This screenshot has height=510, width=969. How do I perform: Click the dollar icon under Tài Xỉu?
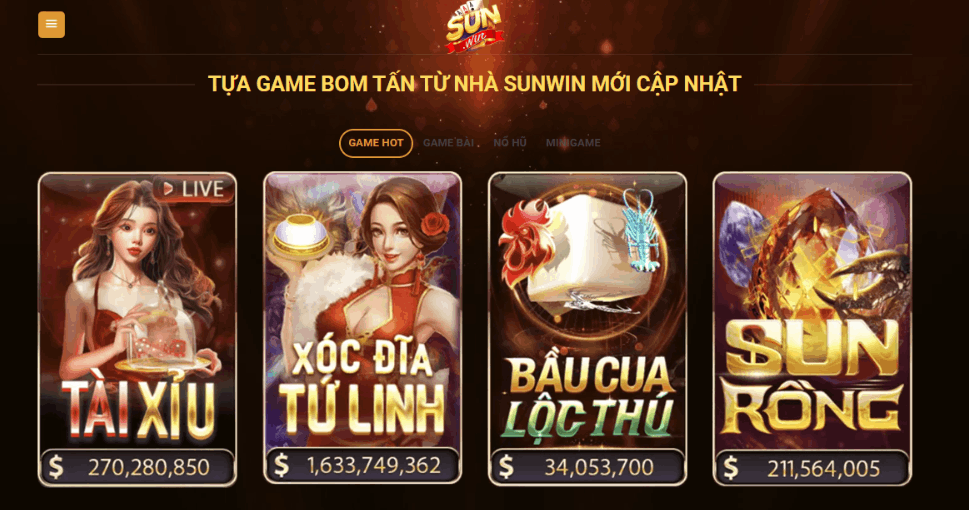(56, 467)
